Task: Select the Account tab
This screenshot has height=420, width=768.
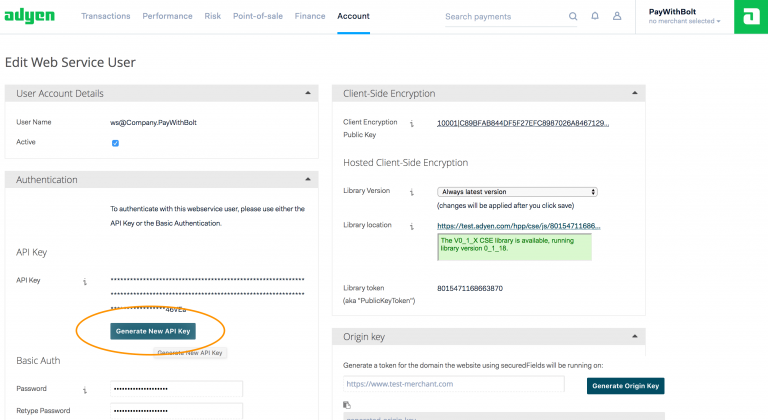Action: [x=353, y=16]
